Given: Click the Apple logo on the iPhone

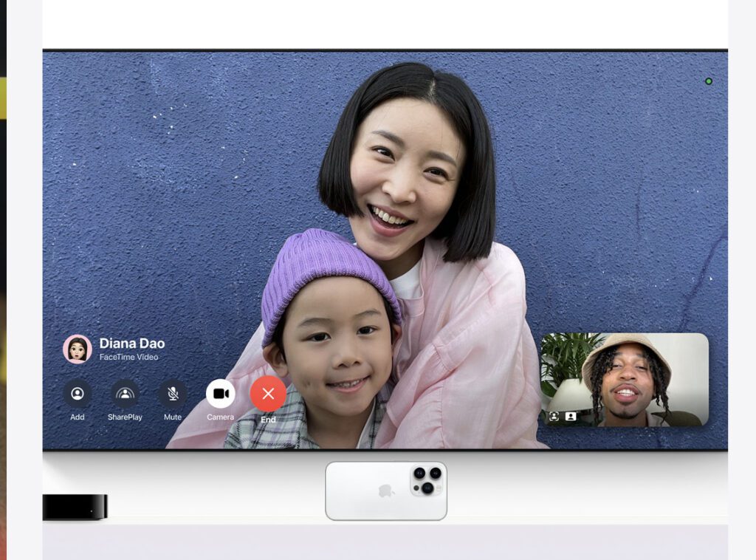Looking at the screenshot, I should (386, 491).
